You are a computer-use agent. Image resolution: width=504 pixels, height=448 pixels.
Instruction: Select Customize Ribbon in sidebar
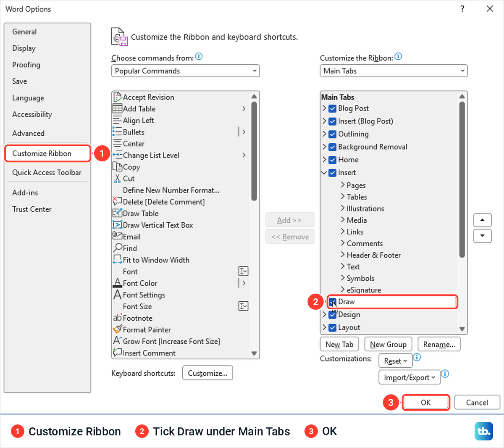48,153
